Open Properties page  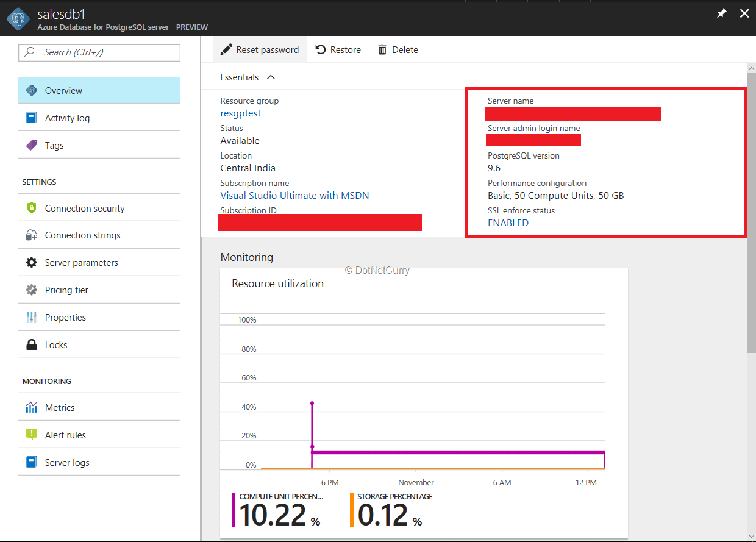click(99, 317)
